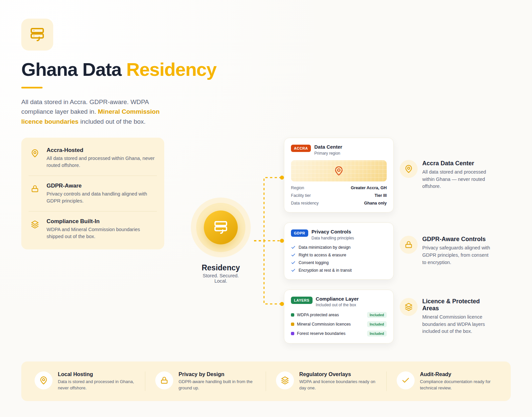Click the central Residency server icon
Viewport: 532px width, 417px height.
coord(221,227)
